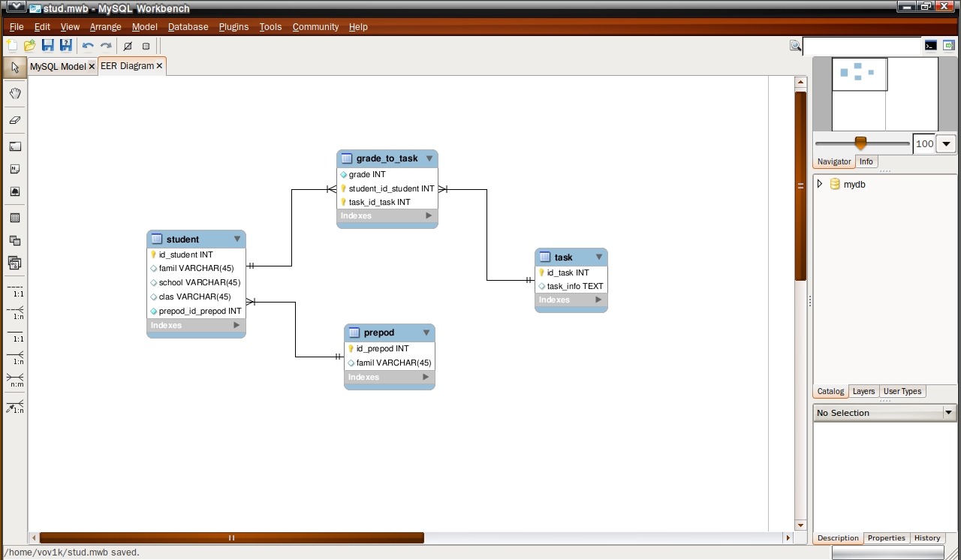Pick the new text note tool

[x=15, y=170]
